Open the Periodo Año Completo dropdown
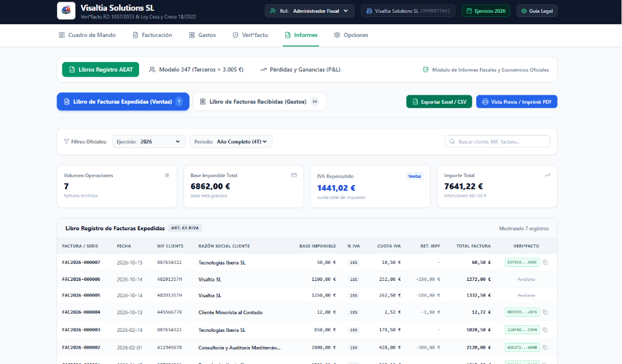Image resolution: width=622 pixels, height=364 pixels. 231,141
